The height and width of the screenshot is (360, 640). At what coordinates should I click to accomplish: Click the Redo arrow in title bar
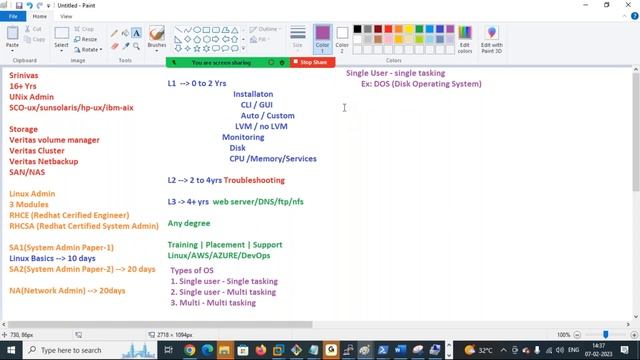40,5
